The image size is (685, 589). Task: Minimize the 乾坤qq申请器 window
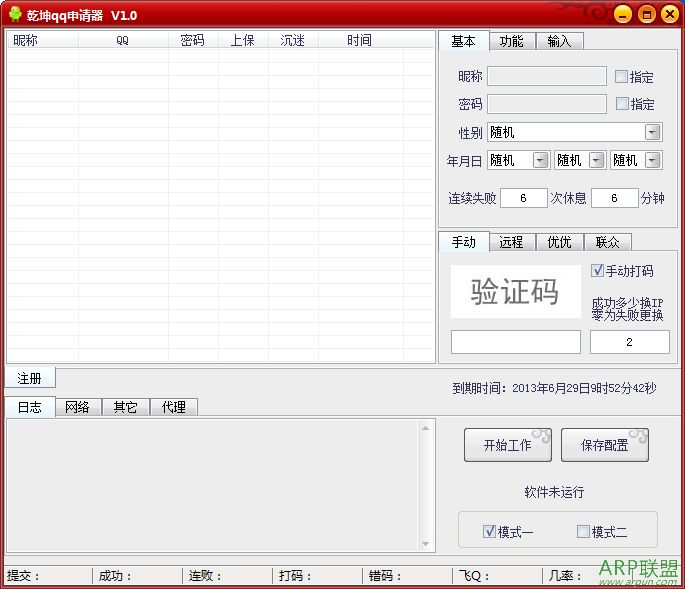pyautogui.click(x=623, y=14)
